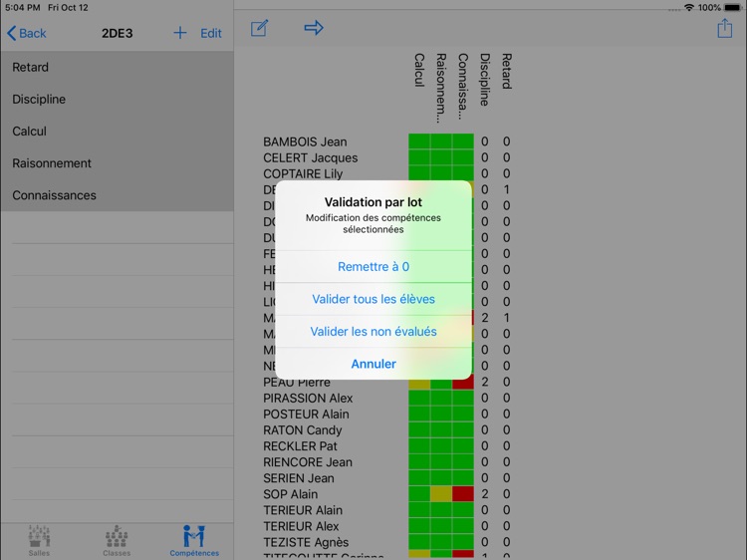Open the compose/edit pencil icon
This screenshot has height=560, width=747.
pyautogui.click(x=260, y=28)
